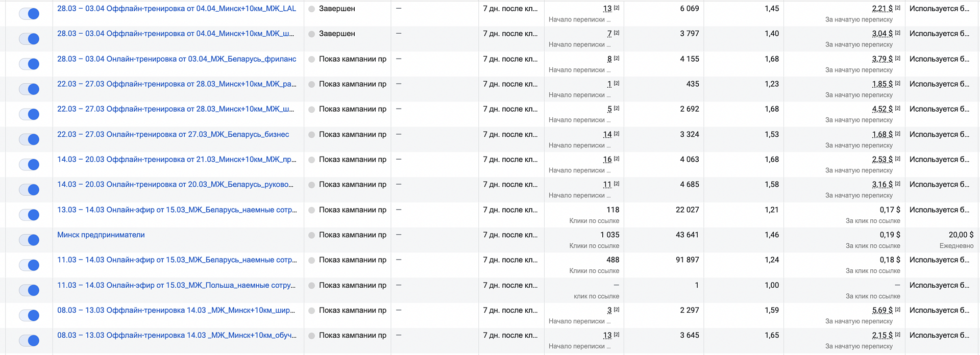The width and height of the screenshot is (980, 355).
Task: Click the underlined 2,53 $ cost value
Action: click(x=882, y=159)
